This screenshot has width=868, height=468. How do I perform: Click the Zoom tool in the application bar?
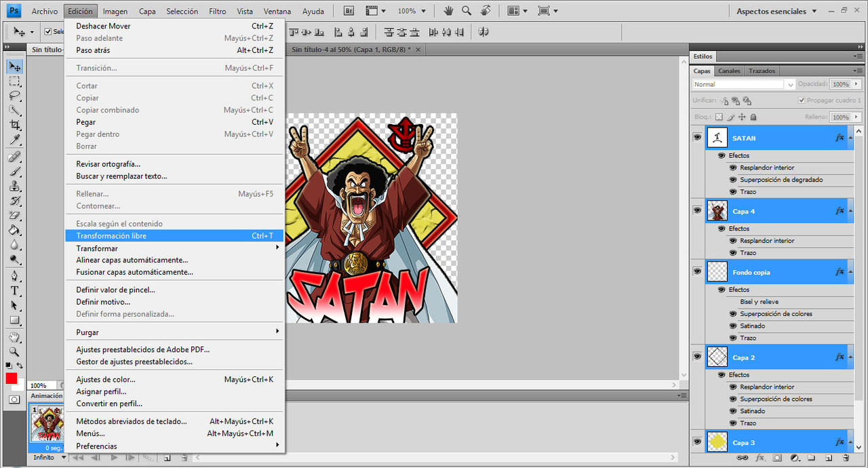tap(467, 11)
